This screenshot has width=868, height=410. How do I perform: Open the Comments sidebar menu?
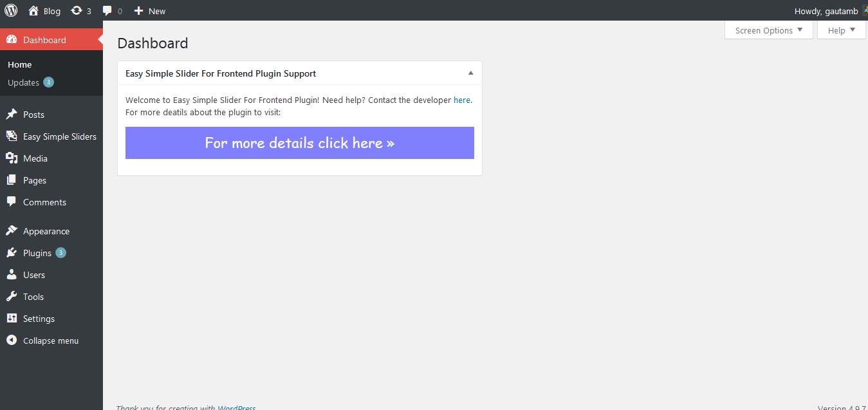pos(44,202)
